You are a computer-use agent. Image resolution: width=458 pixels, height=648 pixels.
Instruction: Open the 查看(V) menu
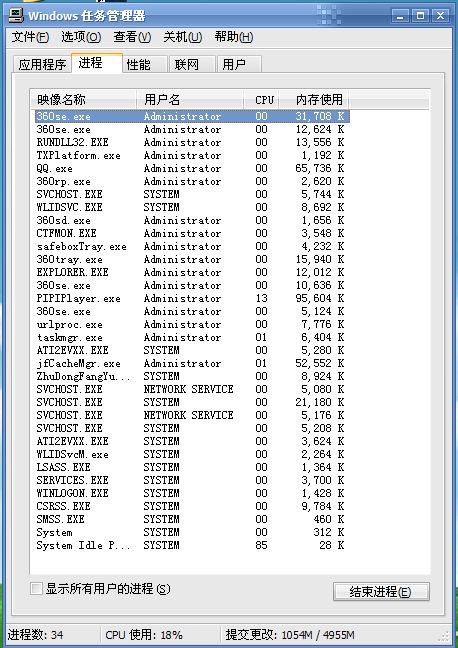tap(132, 37)
